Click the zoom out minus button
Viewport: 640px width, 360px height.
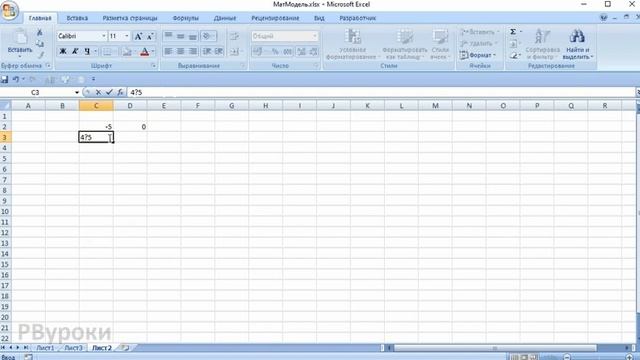point(567,357)
